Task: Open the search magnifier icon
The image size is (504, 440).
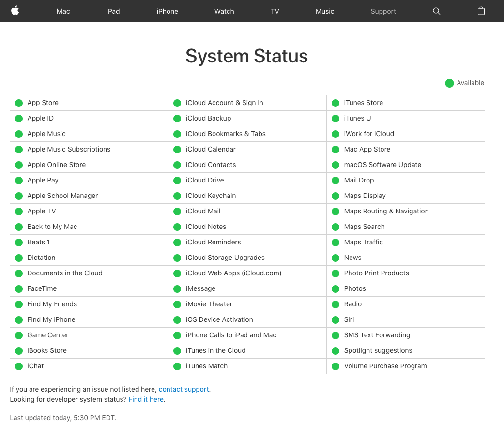Action: pos(436,11)
